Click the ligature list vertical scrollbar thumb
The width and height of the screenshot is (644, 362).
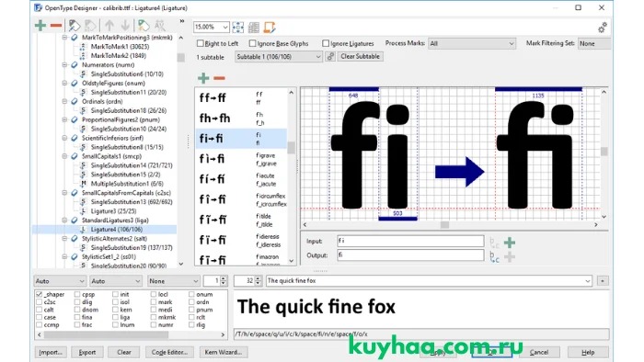(291, 147)
